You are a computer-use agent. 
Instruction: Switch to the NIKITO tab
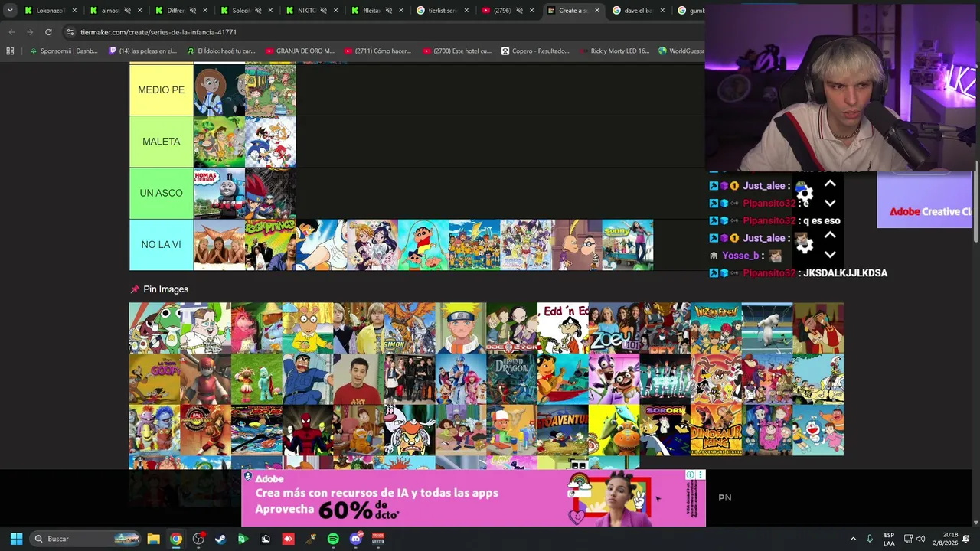(310, 11)
